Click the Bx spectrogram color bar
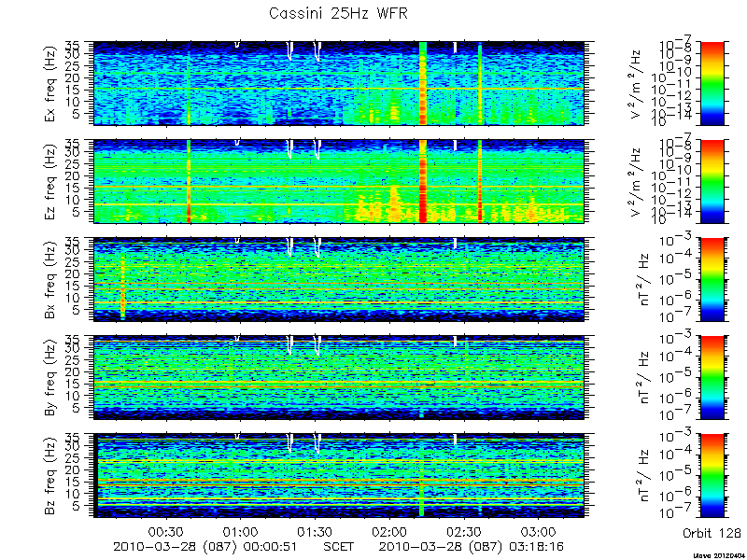 [x=712, y=279]
